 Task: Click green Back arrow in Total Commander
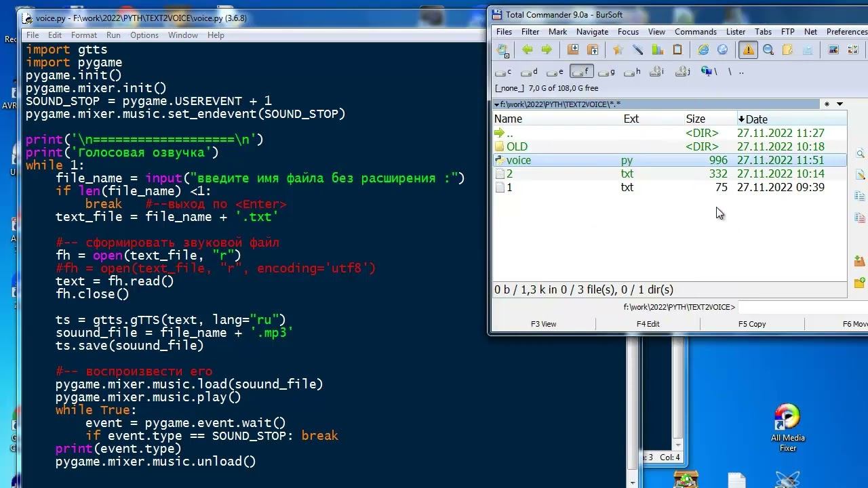click(x=527, y=49)
